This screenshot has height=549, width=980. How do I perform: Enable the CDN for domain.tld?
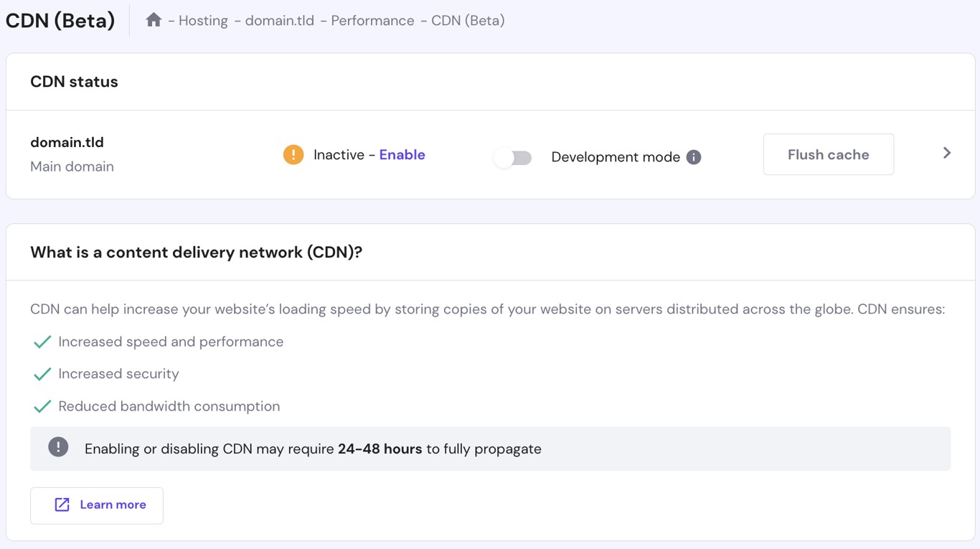click(x=401, y=154)
